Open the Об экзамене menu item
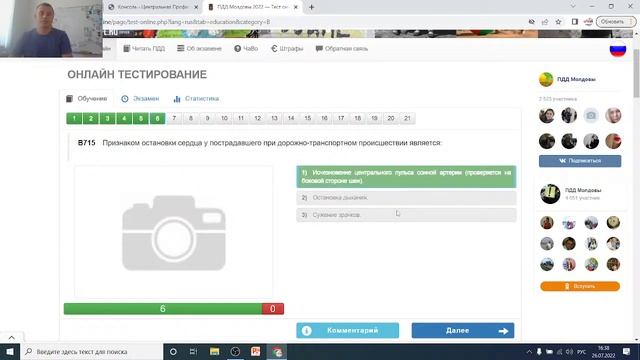 pos(199,49)
